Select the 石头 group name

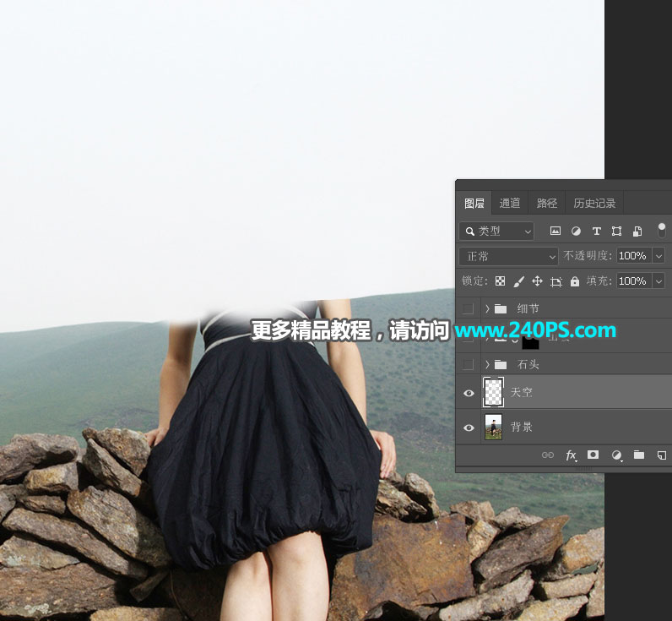pos(528,364)
